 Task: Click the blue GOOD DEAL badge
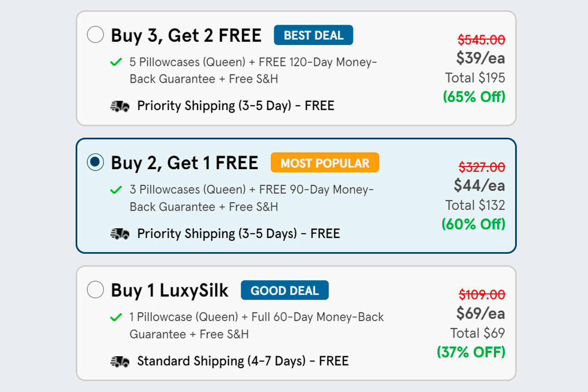click(x=284, y=290)
